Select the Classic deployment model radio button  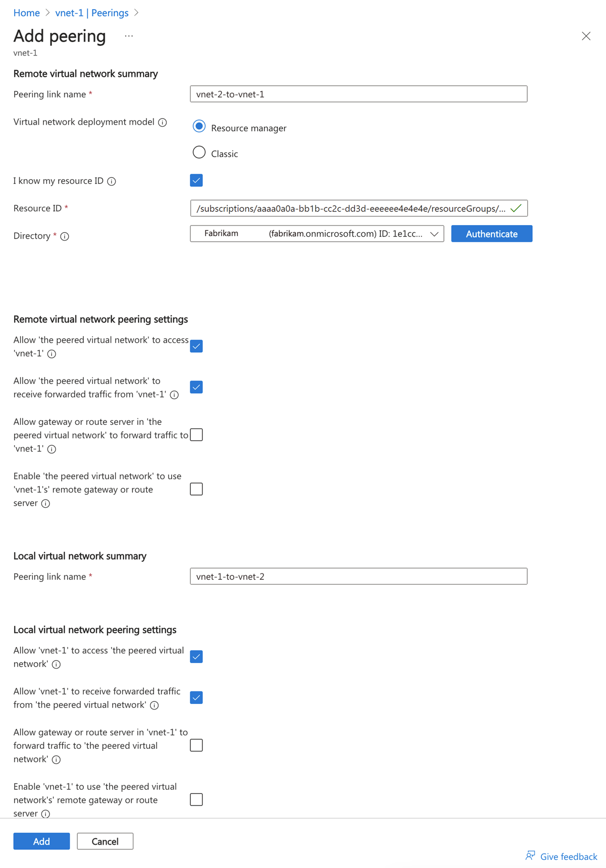pyautogui.click(x=199, y=152)
